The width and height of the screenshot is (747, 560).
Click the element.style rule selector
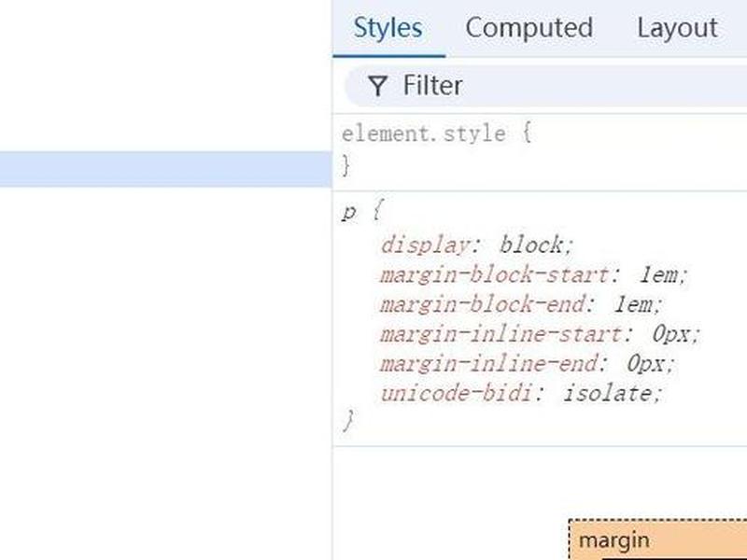click(x=424, y=133)
